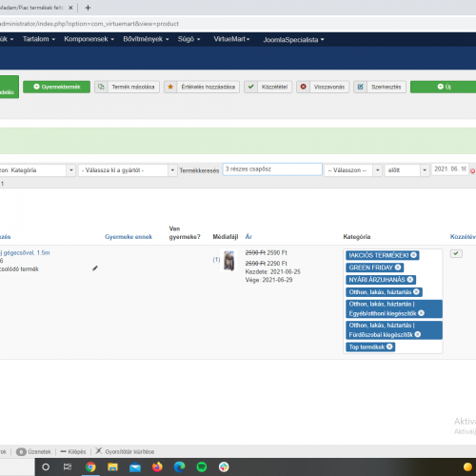Click the Termék másolása copy button

click(x=127, y=87)
